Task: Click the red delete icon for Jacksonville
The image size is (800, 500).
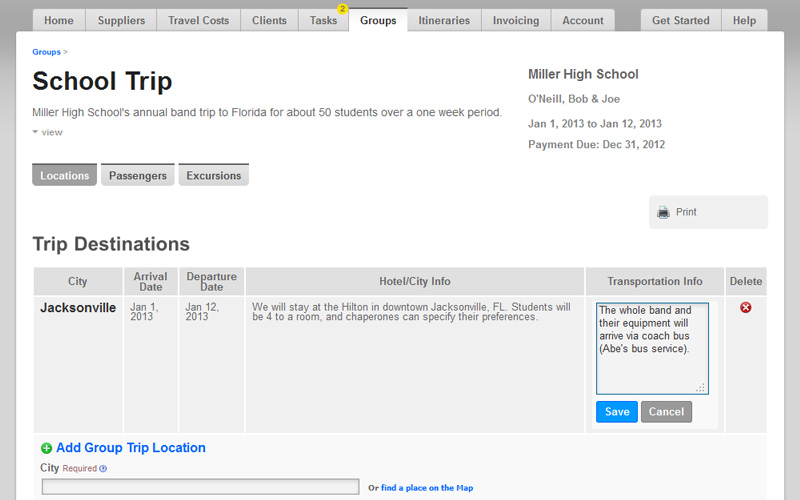Action: [745, 307]
